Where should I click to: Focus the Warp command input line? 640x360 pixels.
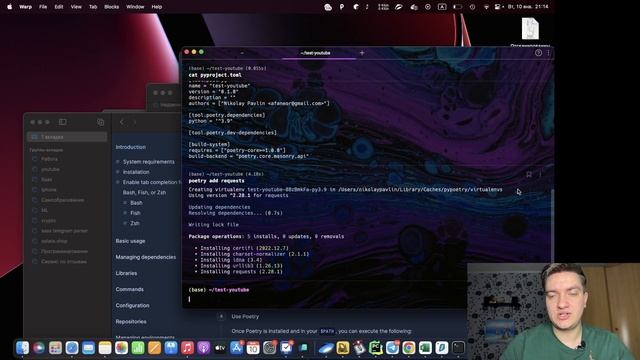point(327,299)
